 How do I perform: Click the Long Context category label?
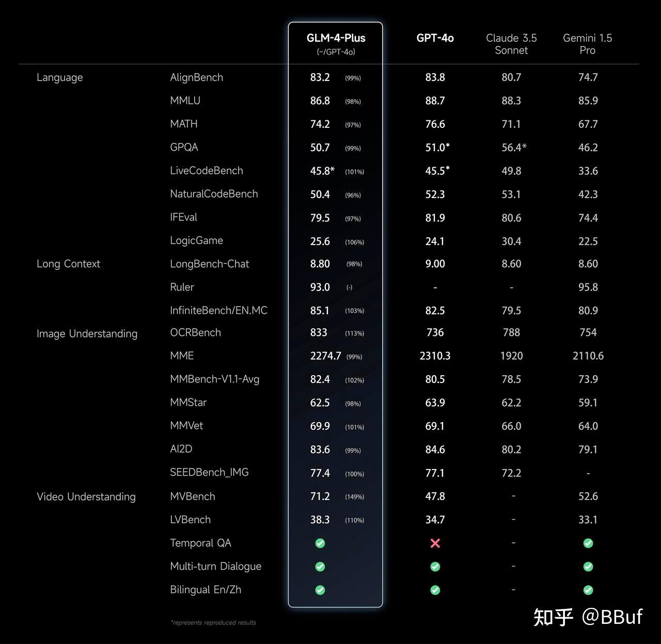(x=68, y=264)
